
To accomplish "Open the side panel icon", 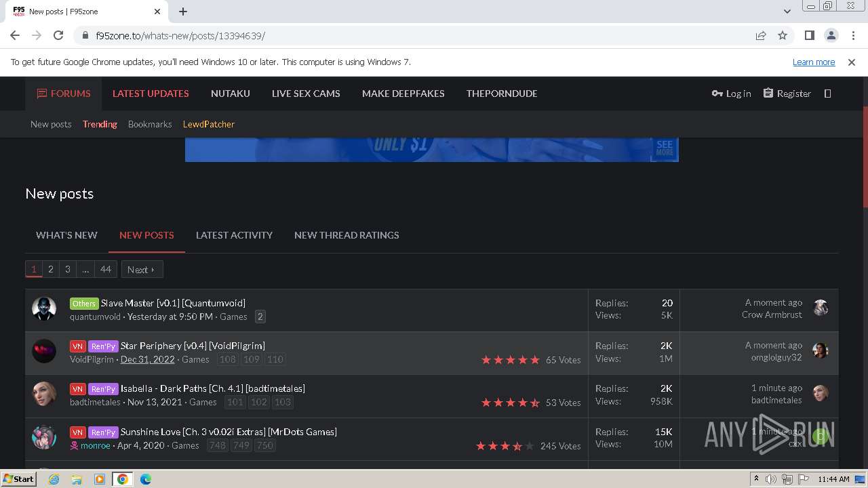I will pyautogui.click(x=809, y=35).
